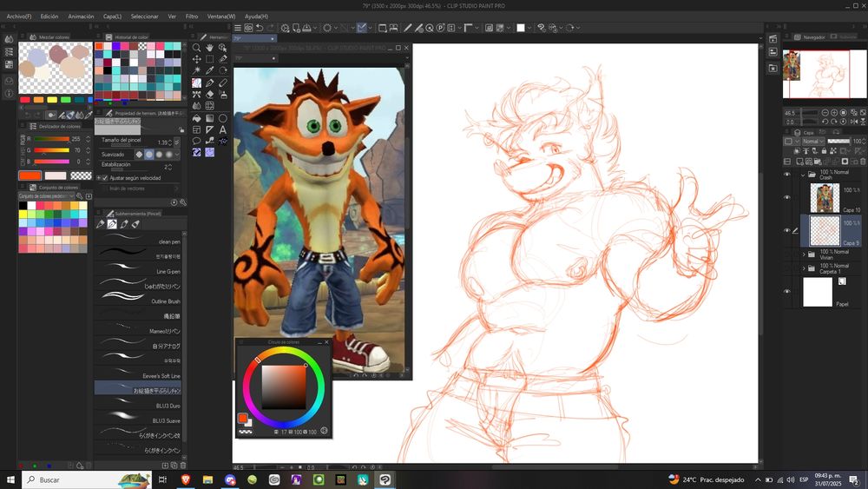Select the strongest Suavizado anti-aliasing option
Image resolution: width=868 pixels, height=489 pixels.
coord(169,155)
